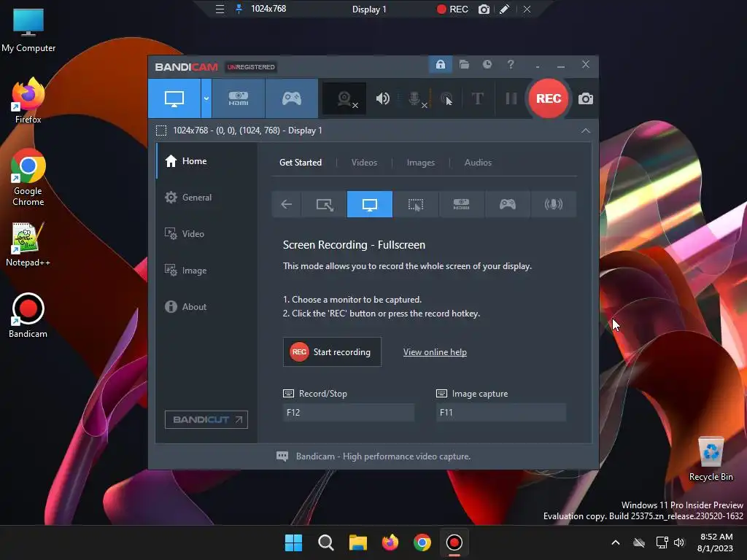Select Screen Recording mode in the toolbar
This screenshot has height=560, width=747.
pos(174,98)
